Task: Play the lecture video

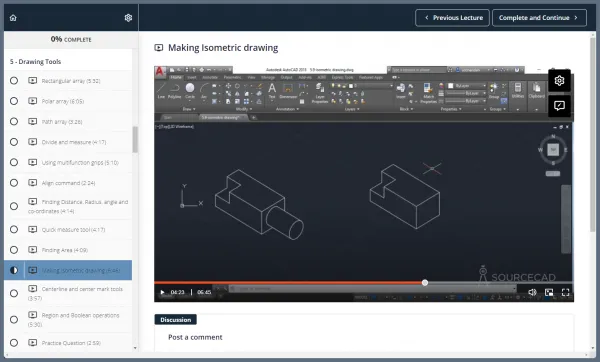Action: (x=162, y=292)
